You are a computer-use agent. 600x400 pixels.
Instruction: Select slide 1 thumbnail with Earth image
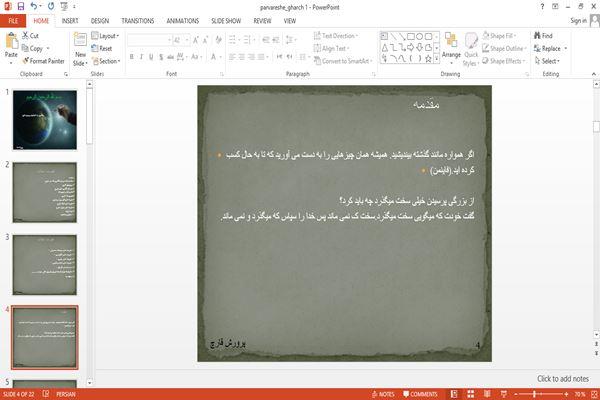45,120
